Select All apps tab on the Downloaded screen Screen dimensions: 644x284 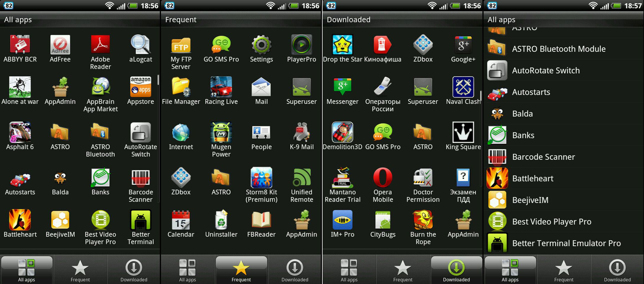[349, 270]
